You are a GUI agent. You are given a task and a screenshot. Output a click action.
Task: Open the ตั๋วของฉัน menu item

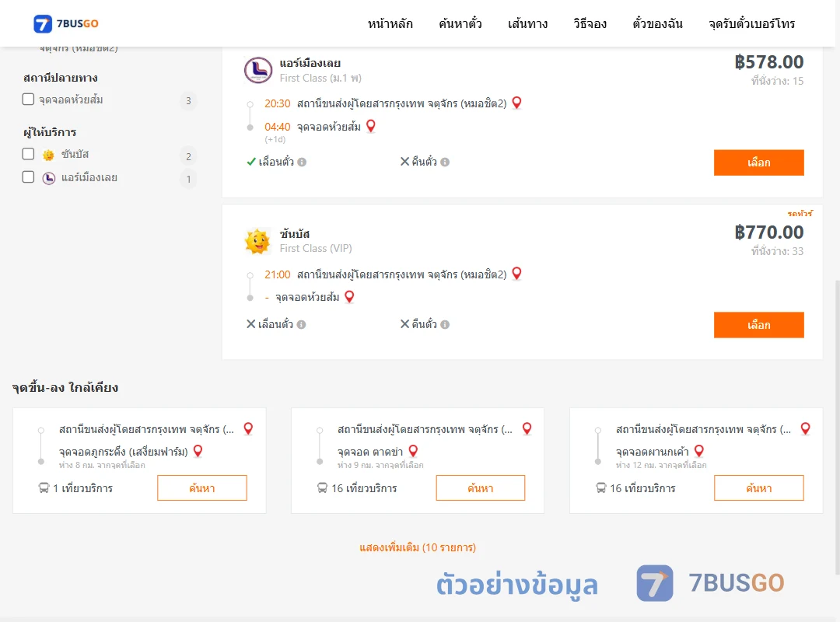point(657,23)
